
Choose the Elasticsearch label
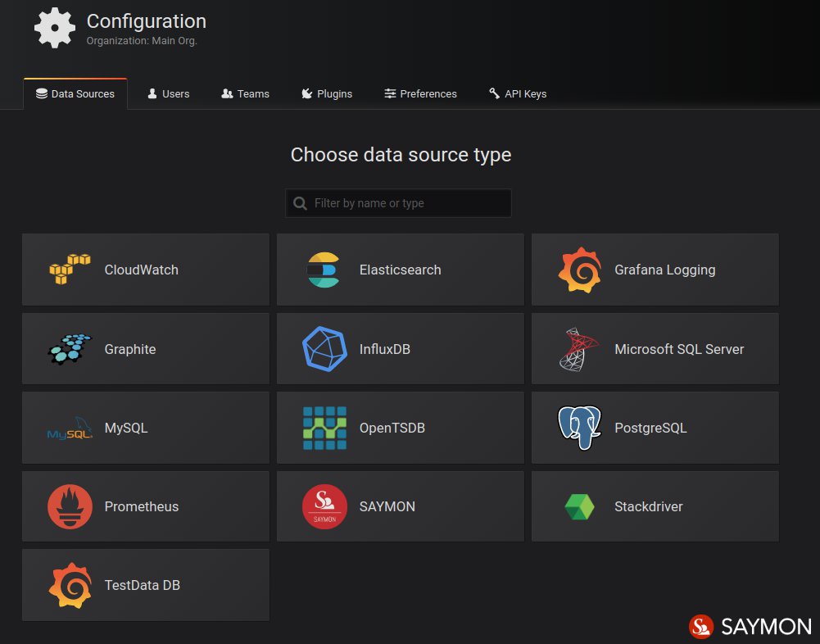400,270
